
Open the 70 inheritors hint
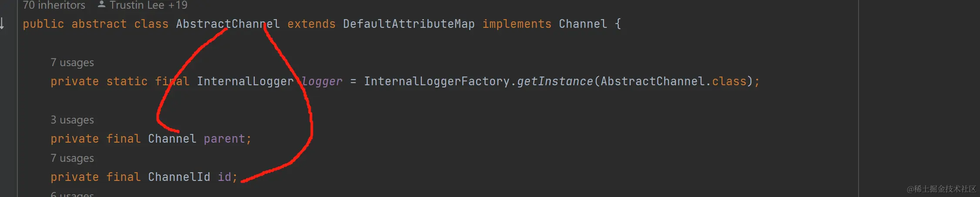tap(54, 5)
